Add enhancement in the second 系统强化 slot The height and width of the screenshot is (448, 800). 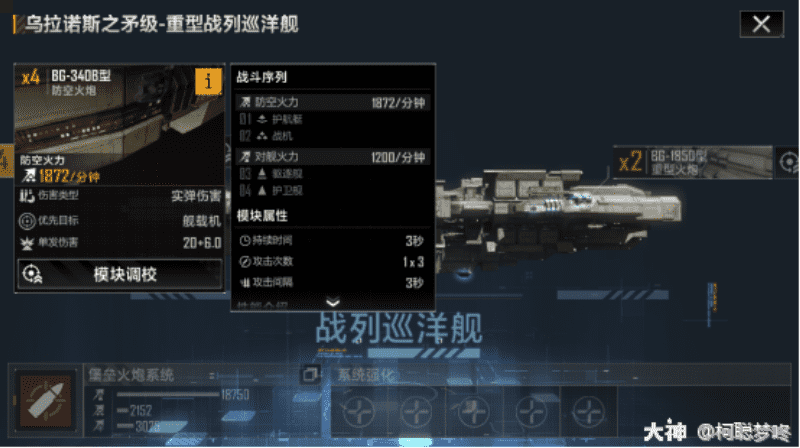coord(416,411)
